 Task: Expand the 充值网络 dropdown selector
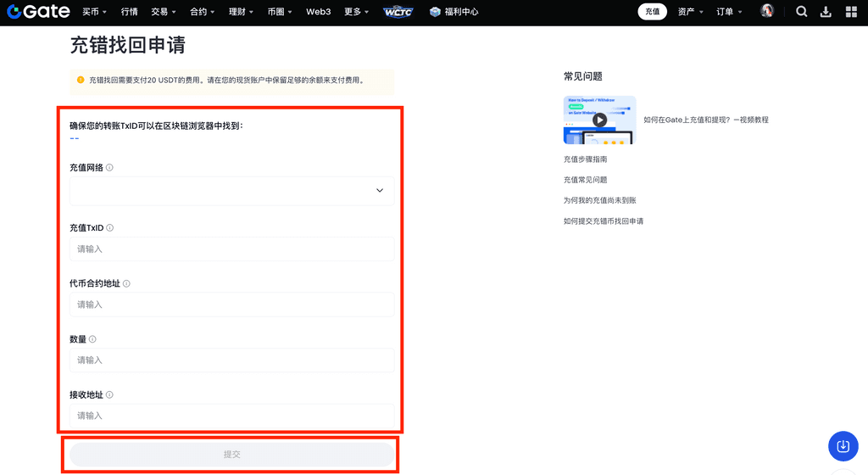[231, 191]
